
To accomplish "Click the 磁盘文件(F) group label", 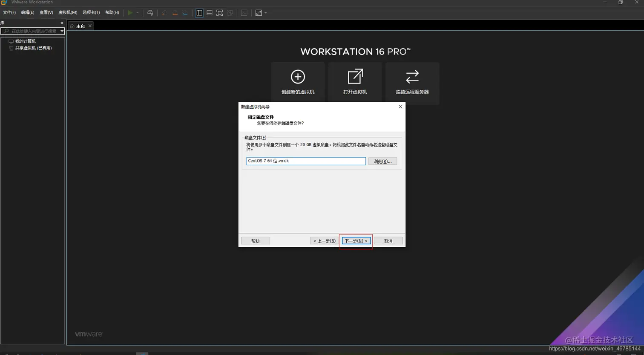I will coord(256,138).
